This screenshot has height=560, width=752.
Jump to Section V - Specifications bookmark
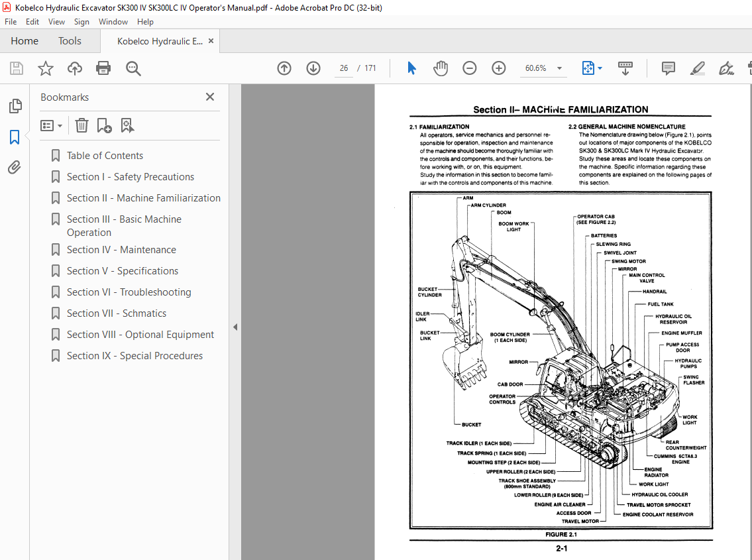coord(123,270)
